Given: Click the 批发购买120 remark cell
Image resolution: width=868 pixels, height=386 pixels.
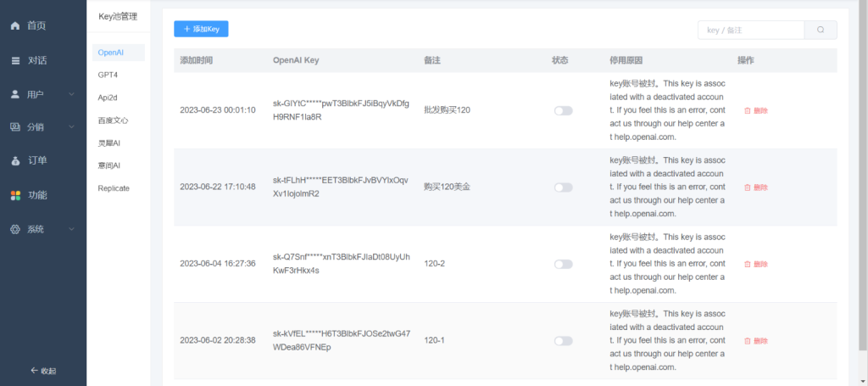Looking at the screenshot, I should click(x=447, y=110).
